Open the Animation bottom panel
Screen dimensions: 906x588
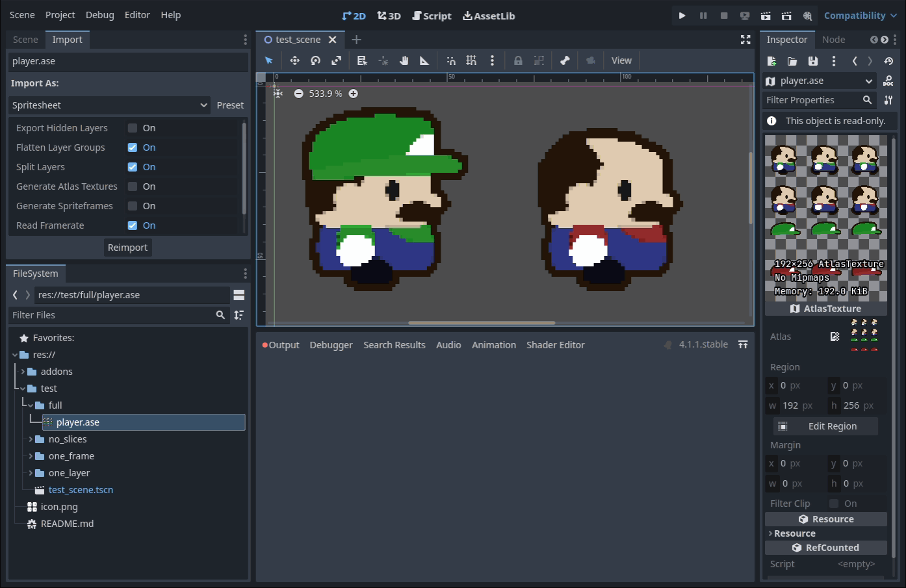click(x=494, y=345)
